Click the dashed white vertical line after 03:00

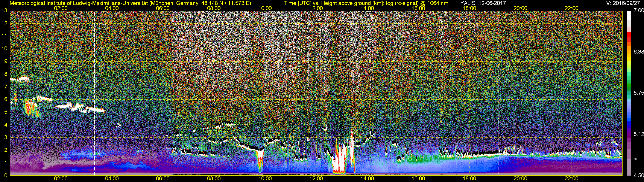[94, 93]
